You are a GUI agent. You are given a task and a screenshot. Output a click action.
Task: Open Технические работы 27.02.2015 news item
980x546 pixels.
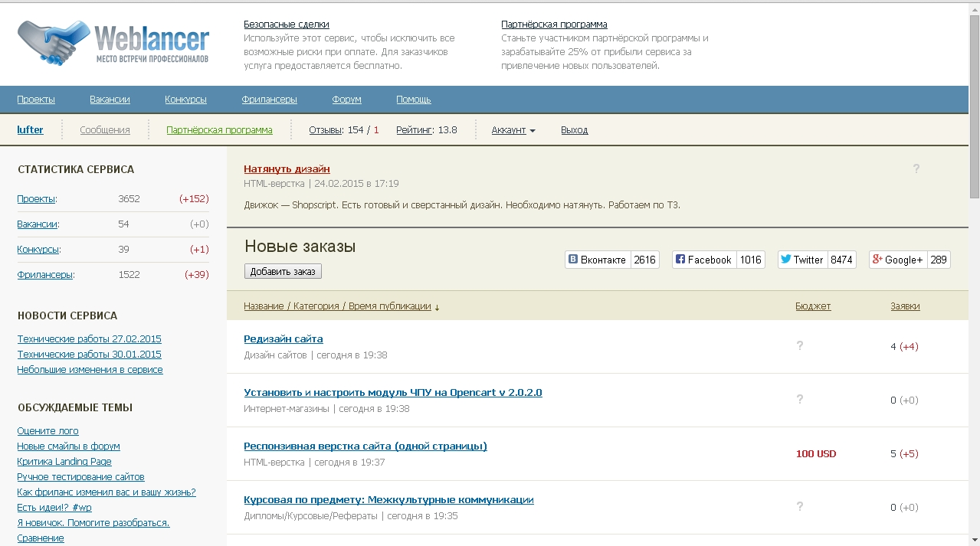89,339
